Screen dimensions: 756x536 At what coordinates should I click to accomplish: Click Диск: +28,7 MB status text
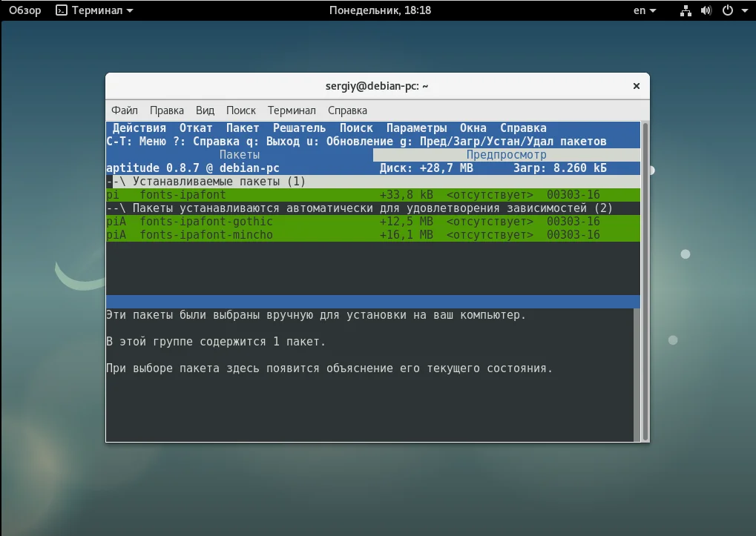coord(426,168)
